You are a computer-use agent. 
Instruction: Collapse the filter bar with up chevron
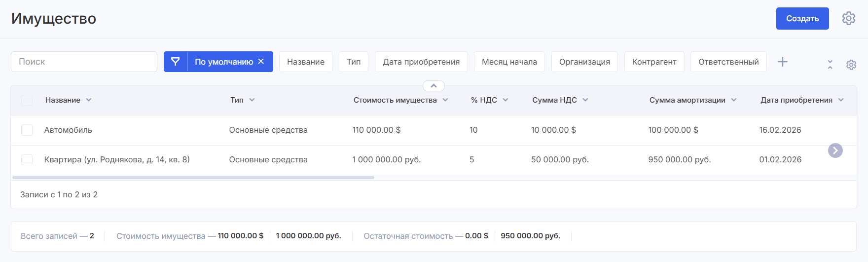[x=434, y=86]
